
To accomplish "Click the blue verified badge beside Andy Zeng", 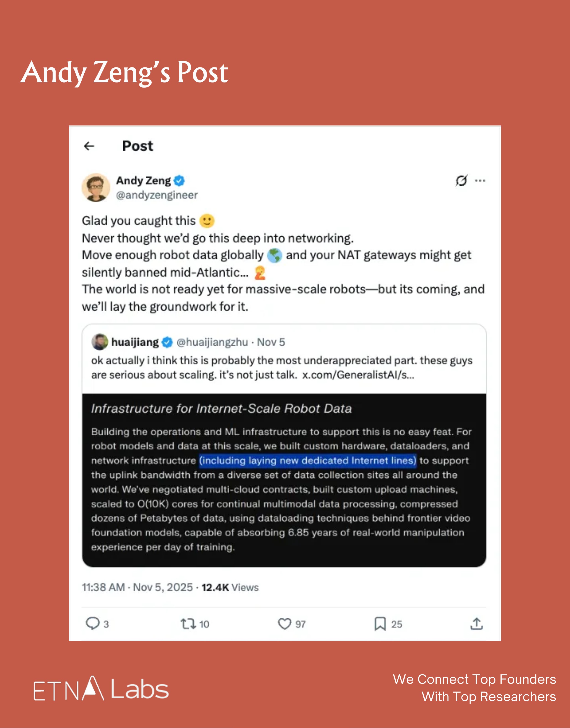I will 179,181.
